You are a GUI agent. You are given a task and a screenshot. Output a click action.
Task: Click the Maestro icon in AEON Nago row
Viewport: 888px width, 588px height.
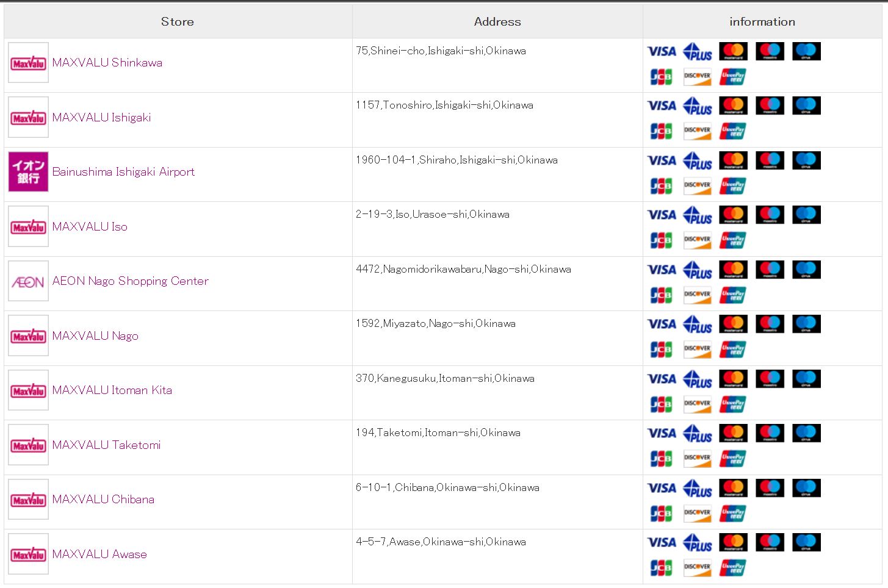click(x=770, y=270)
